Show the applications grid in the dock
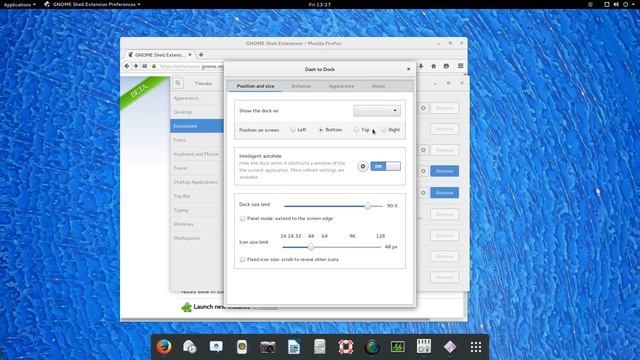This screenshot has height=360, width=640. [x=476, y=347]
